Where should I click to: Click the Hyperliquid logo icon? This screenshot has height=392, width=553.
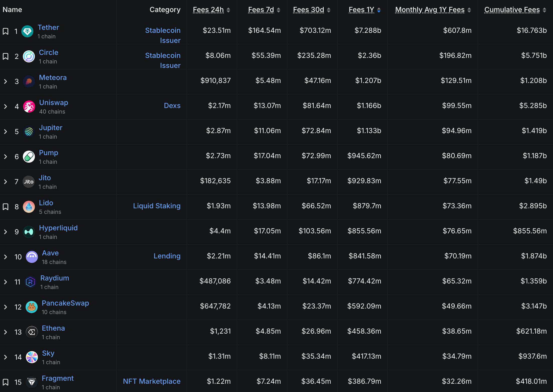[x=29, y=232]
